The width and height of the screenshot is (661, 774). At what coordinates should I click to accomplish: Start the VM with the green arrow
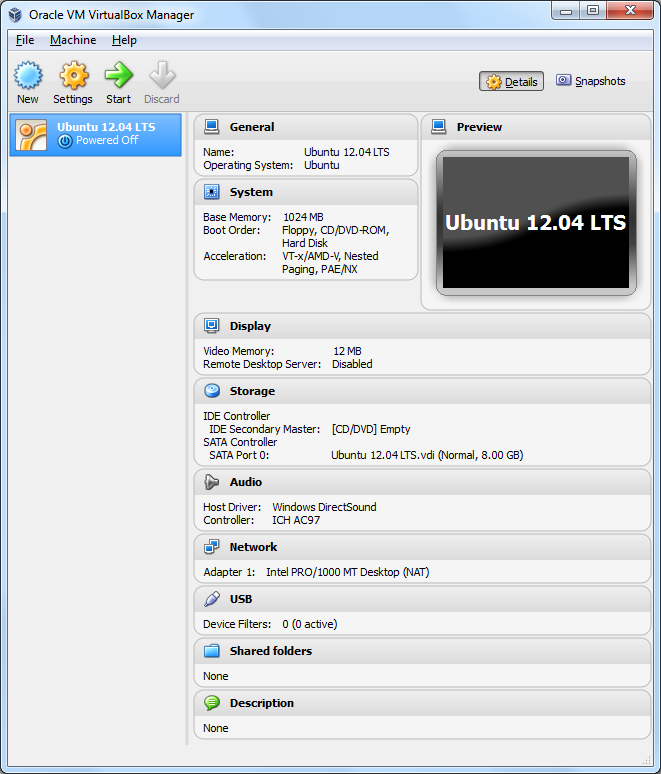[x=118, y=76]
